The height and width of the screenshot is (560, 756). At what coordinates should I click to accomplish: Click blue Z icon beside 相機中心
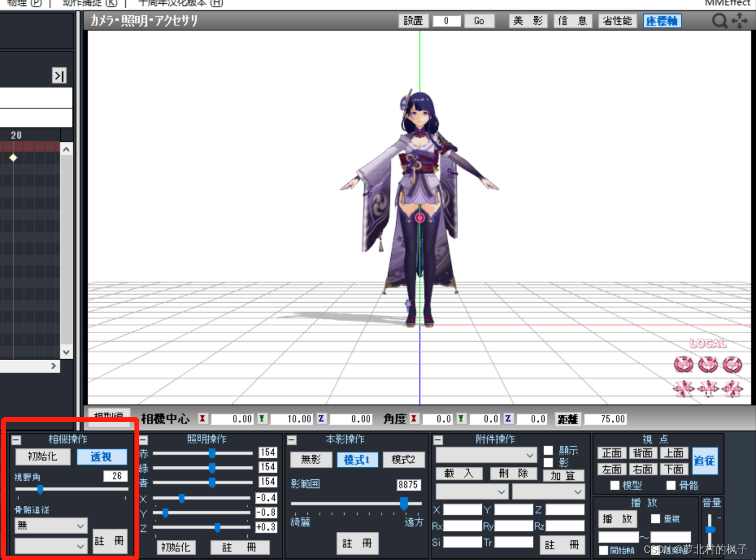coord(321,419)
